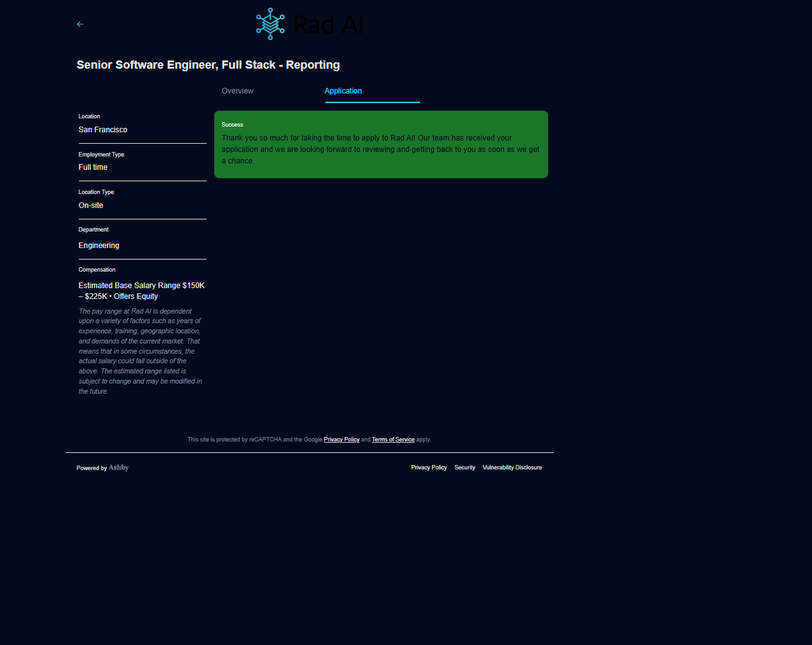Click the Rad AI wordmark text
The width and height of the screenshot is (812, 645).
(x=328, y=25)
